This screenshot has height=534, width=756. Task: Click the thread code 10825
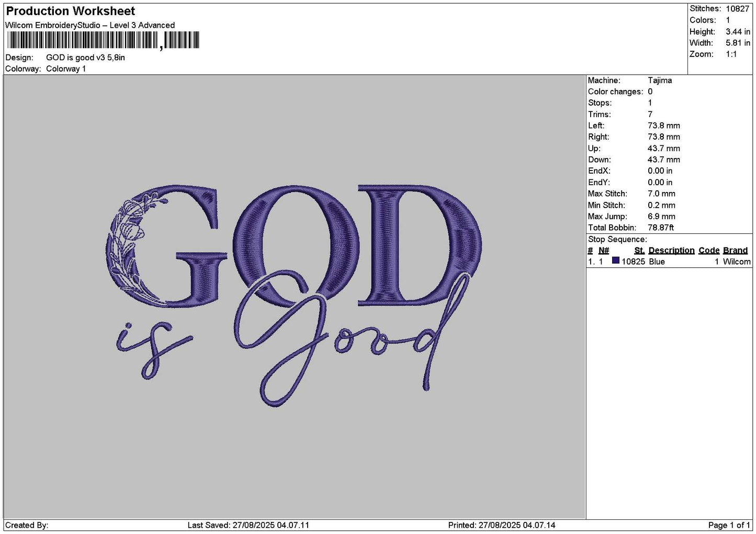pos(633,262)
